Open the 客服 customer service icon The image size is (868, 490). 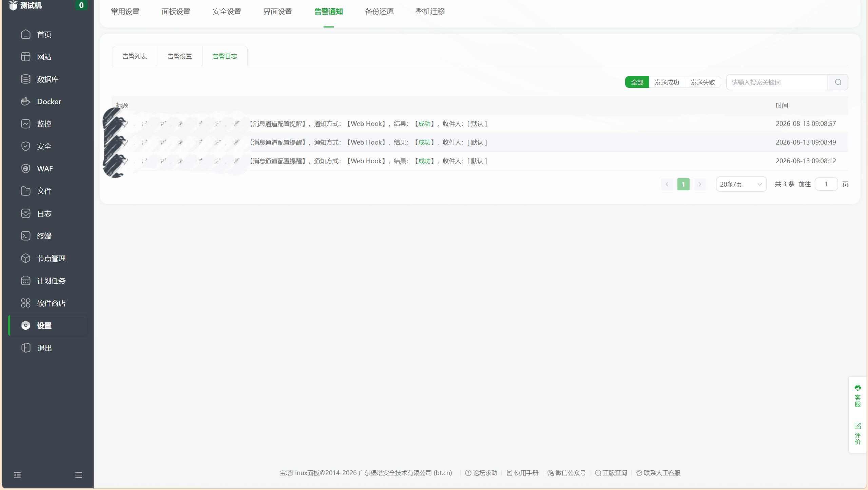[x=857, y=388]
